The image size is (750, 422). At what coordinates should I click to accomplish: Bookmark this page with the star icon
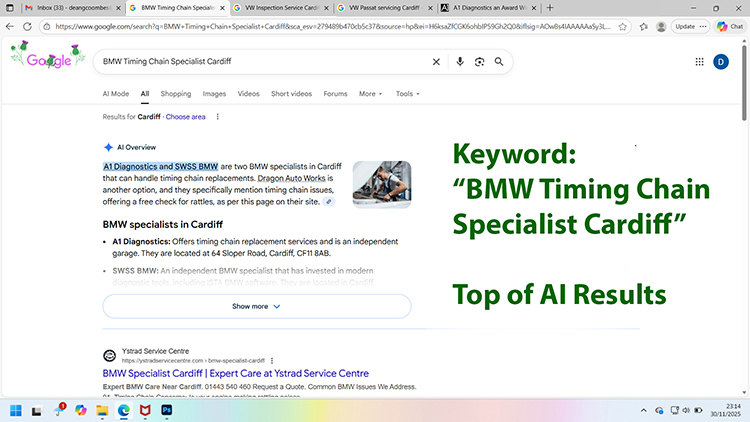pos(624,26)
